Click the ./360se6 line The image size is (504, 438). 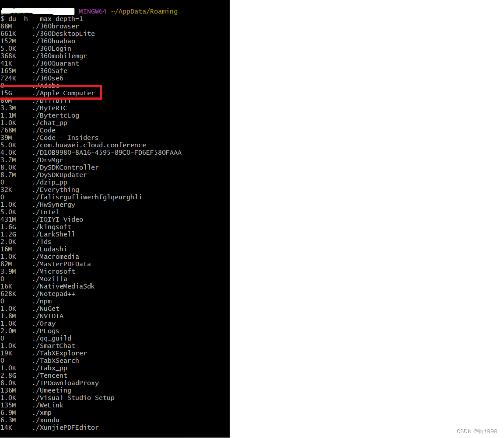pyautogui.click(x=32, y=78)
